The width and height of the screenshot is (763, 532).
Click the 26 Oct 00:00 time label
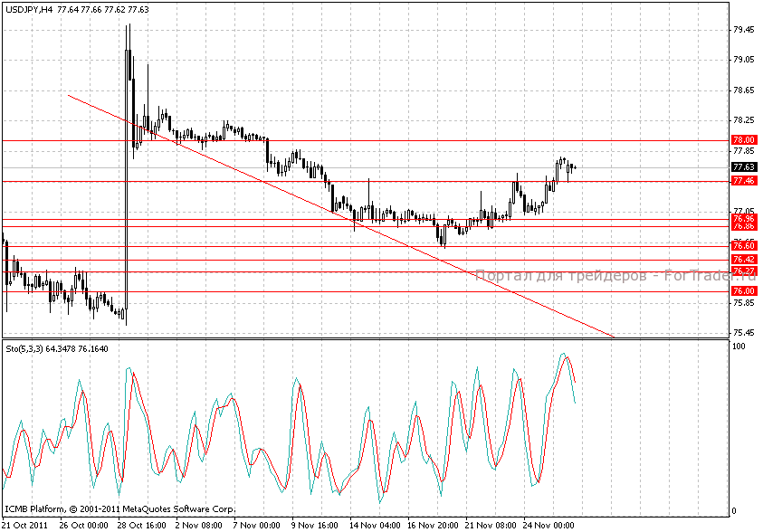tap(83, 525)
